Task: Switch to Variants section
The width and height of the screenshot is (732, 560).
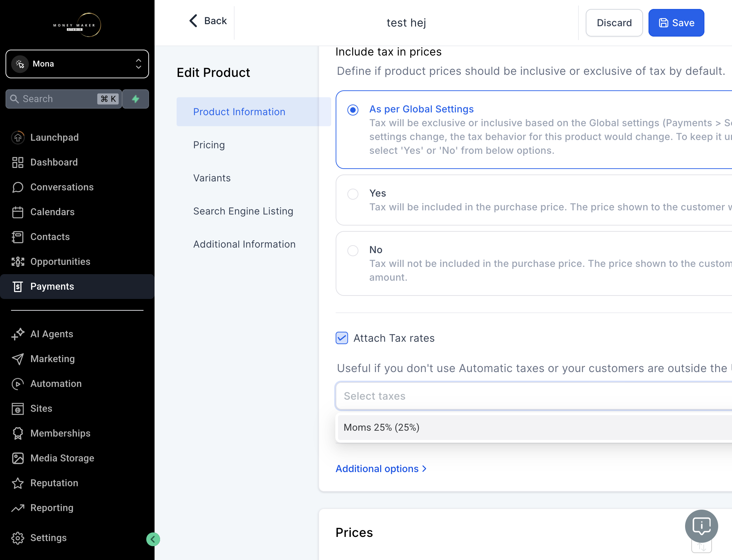Action: (212, 178)
